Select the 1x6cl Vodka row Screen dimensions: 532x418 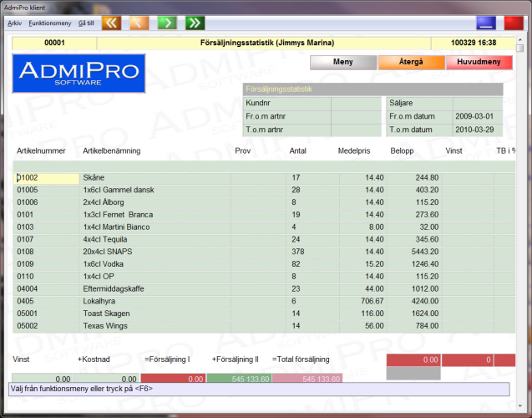click(264, 264)
